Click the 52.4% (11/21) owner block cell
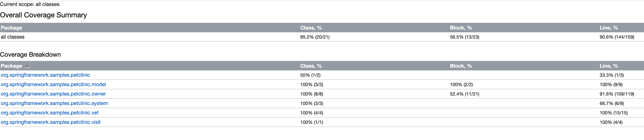This screenshot has height=140, width=644. pos(464,94)
